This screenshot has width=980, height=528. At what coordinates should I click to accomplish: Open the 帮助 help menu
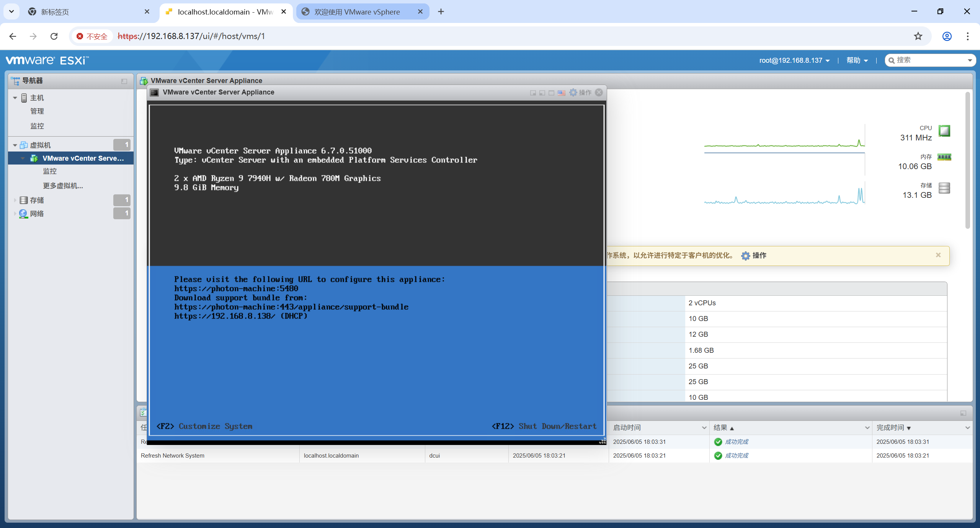(857, 60)
